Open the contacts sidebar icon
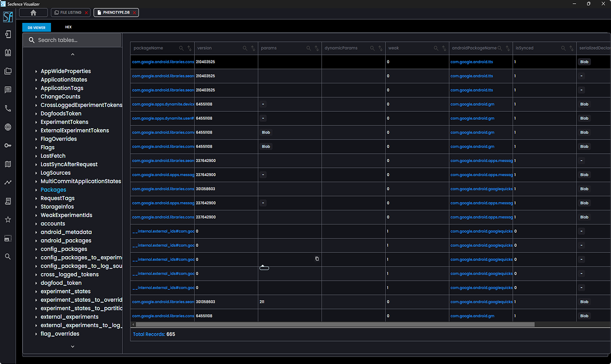This screenshot has height=364, width=611. point(8,52)
